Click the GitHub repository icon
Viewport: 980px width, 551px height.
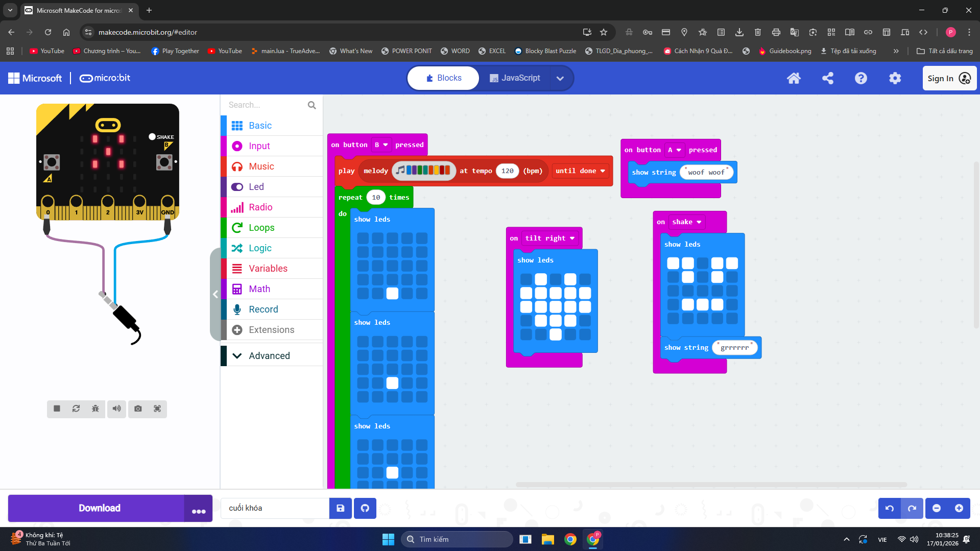coord(365,508)
